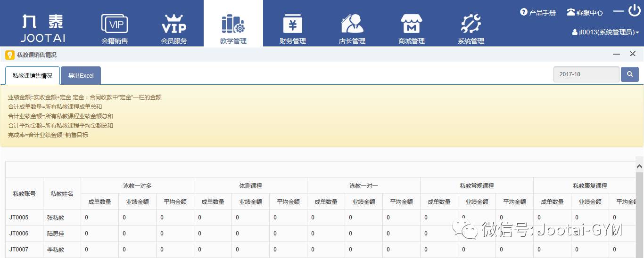Open the 会员服务 VIP crown icon

click(x=174, y=24)
